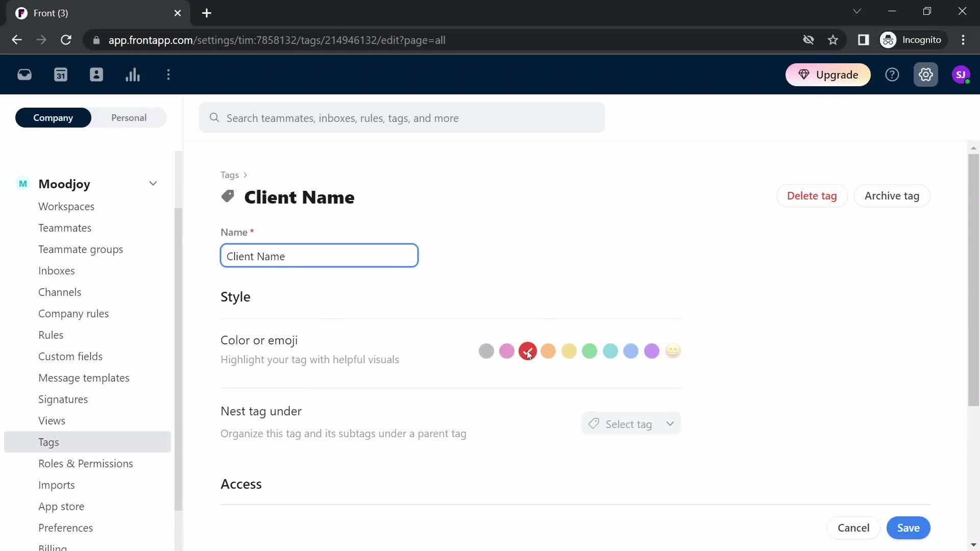Choose the yellow tag color
This screenshot has width=980, height=551.
coord(569,351)
